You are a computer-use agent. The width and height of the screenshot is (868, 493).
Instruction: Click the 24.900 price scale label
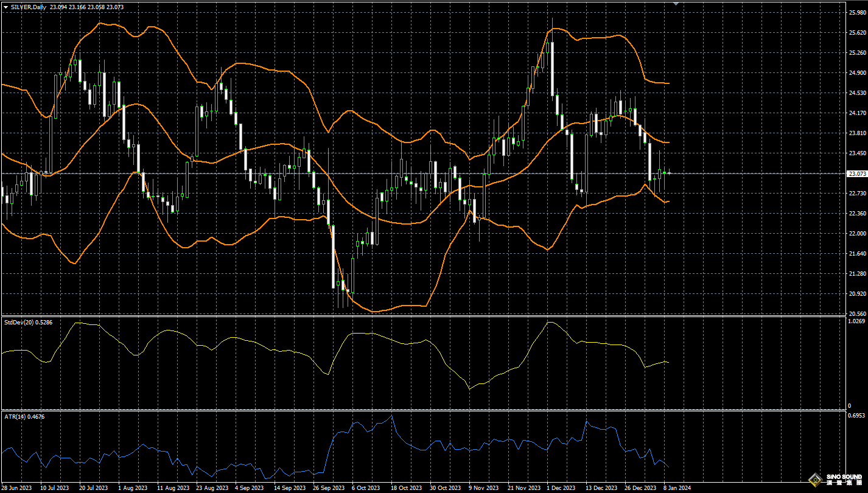856,73
